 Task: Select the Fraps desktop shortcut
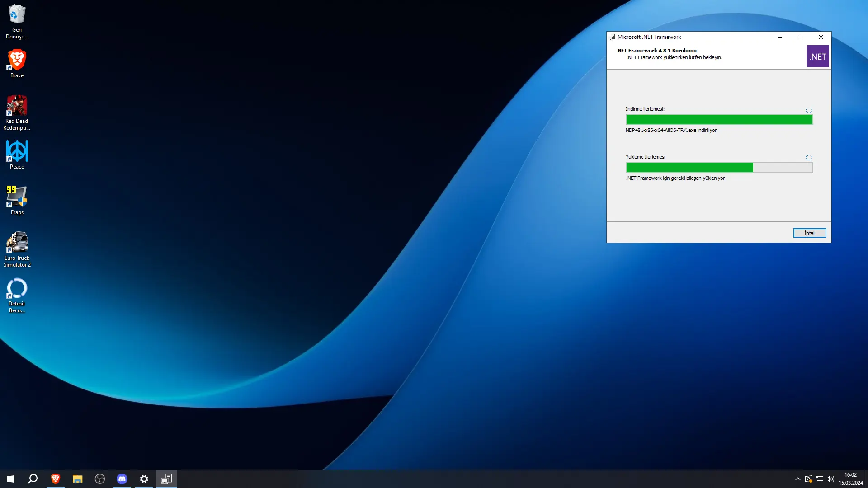[x=17, y=201]
